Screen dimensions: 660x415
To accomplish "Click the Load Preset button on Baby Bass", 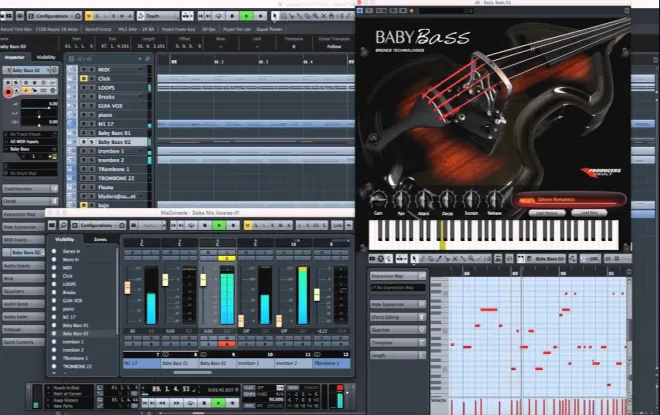I will pyautogui.click(x=547, y=213).
